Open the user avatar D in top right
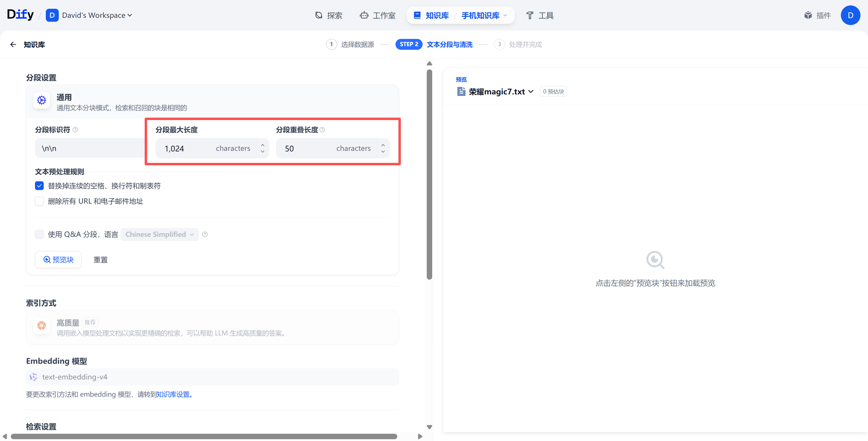This screenshot has width=868, height=441. [x=850, y=15]
